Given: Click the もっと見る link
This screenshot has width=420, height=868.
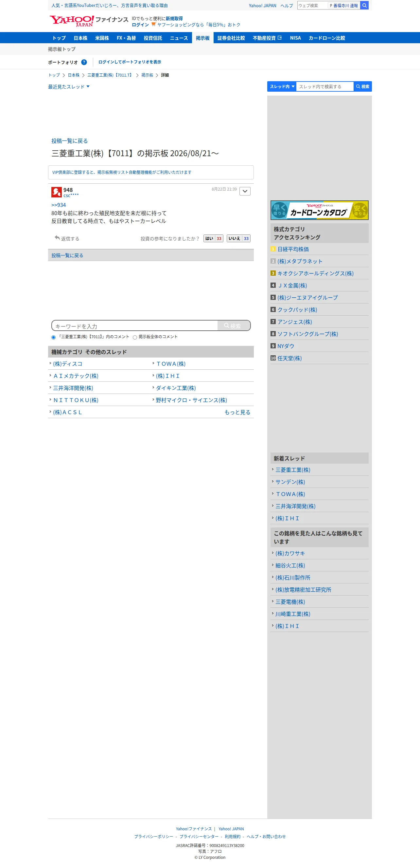Looking at the screenshot, I should tap(237, 412).
